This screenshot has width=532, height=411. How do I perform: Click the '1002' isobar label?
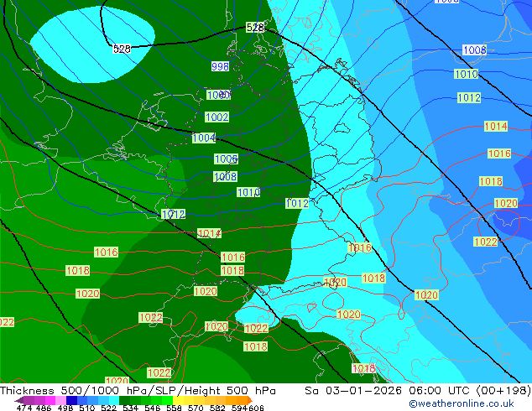point(217,117)
